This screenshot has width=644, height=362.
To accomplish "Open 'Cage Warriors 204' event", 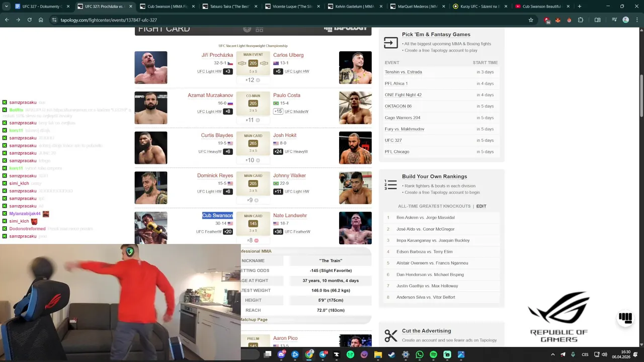I will point(403,118).
